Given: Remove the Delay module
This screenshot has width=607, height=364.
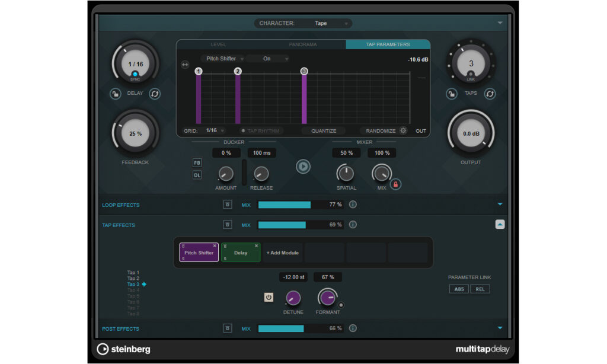Looking at the screenshot, I should click(x=256, y=245).
